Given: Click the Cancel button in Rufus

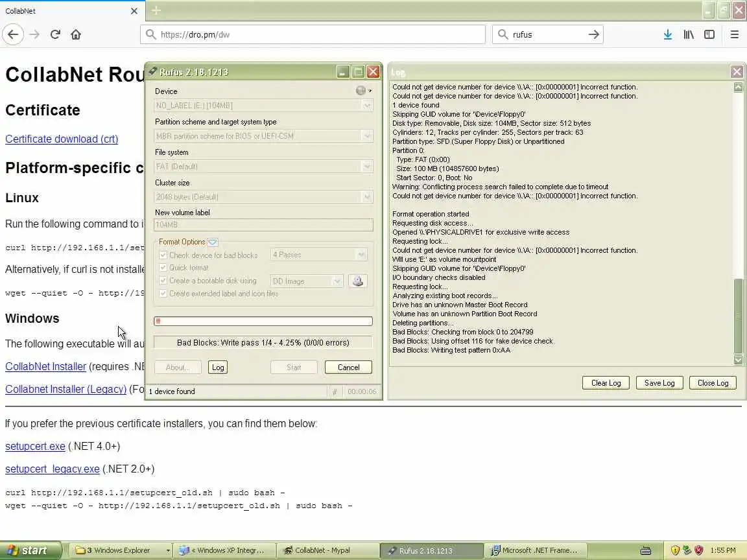Looking at the screenshot, I should [x=348, y=367].
